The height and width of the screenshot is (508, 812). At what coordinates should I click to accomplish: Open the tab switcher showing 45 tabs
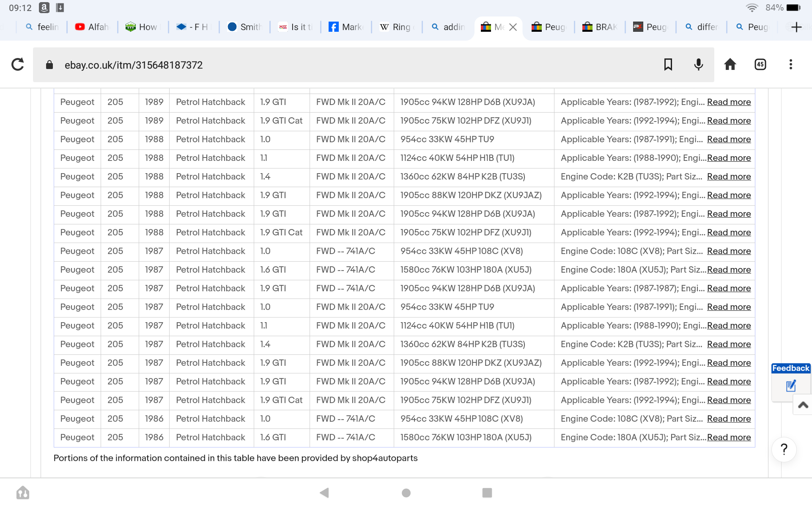[x=760, y=64]
